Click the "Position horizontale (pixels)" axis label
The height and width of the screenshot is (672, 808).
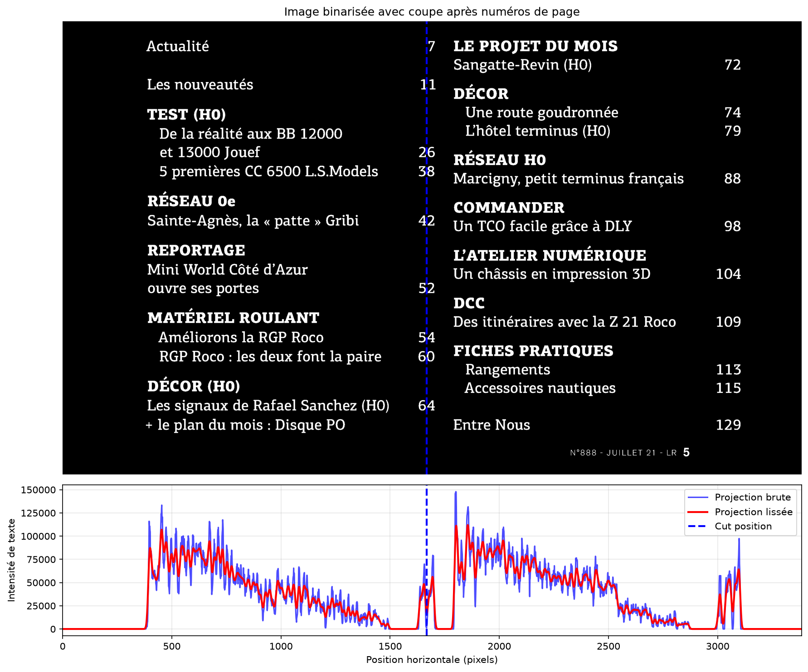pyautogui.click(x=432, y=660)
